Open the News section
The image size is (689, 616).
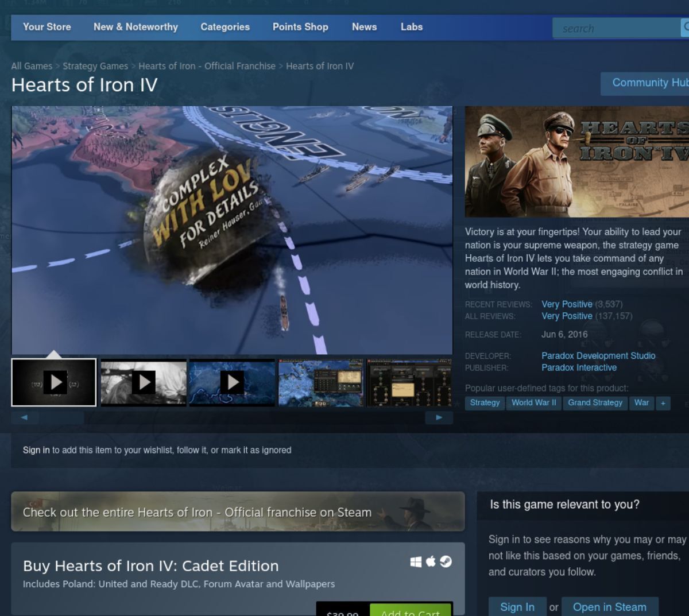pos(364,27)
